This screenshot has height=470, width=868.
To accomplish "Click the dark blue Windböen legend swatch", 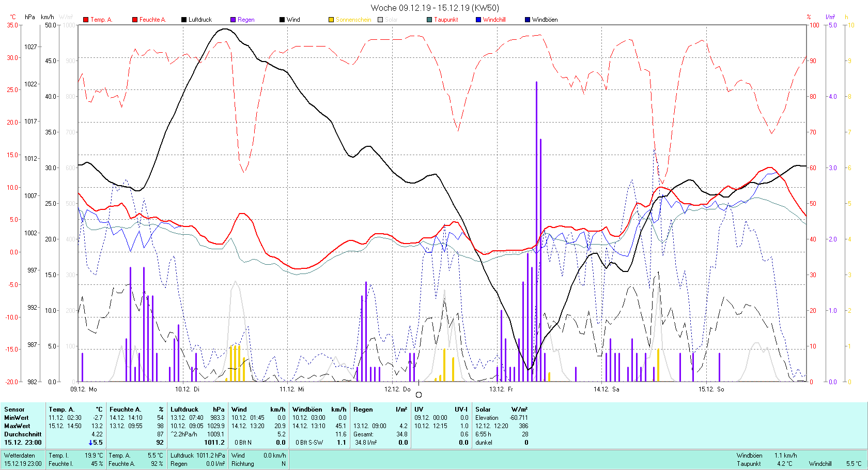I will pyautogui.click(x=528, y=20).
